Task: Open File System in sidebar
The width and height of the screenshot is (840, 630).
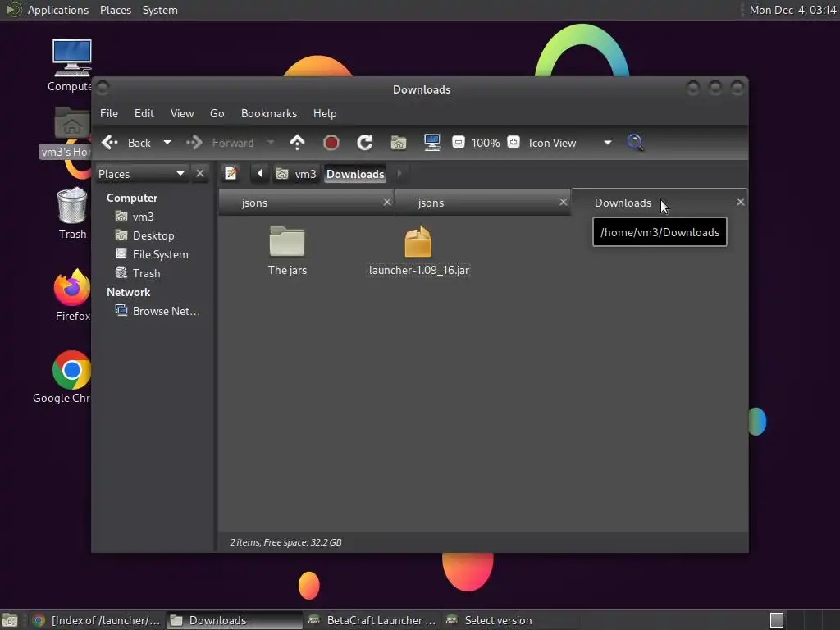Action: 160,254
